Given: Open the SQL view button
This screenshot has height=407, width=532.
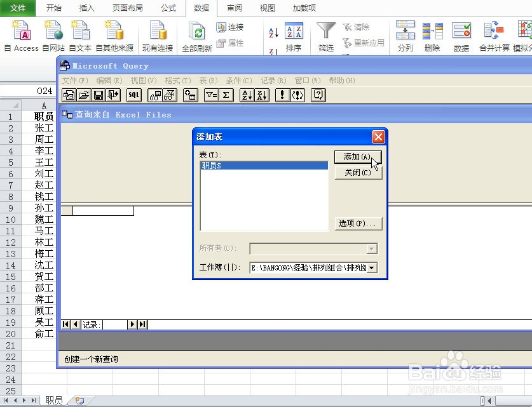Looking at the screenshot, I should pyautogui.click(x=134, y=95).
